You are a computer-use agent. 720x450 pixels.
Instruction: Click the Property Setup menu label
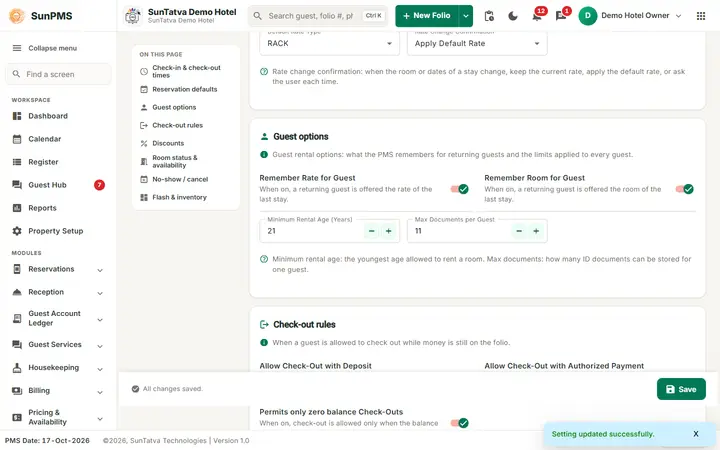click(x=56, y=231)
